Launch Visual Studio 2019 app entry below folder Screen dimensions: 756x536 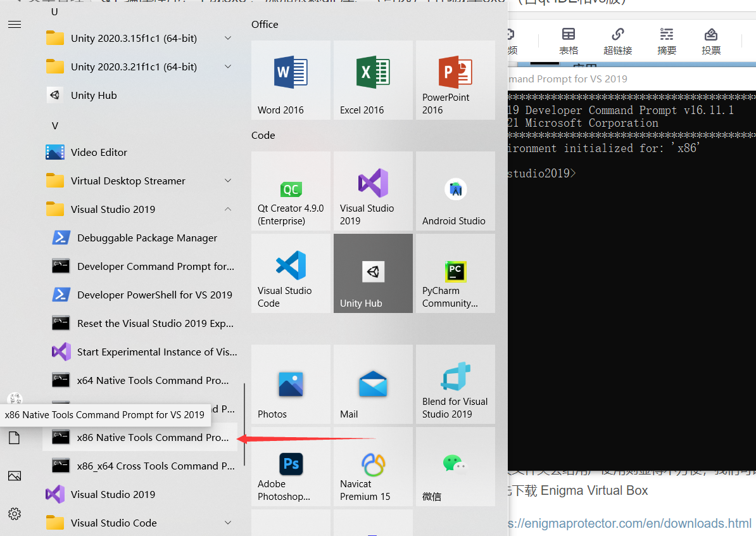pyautogui.click(x=140, y=494)
